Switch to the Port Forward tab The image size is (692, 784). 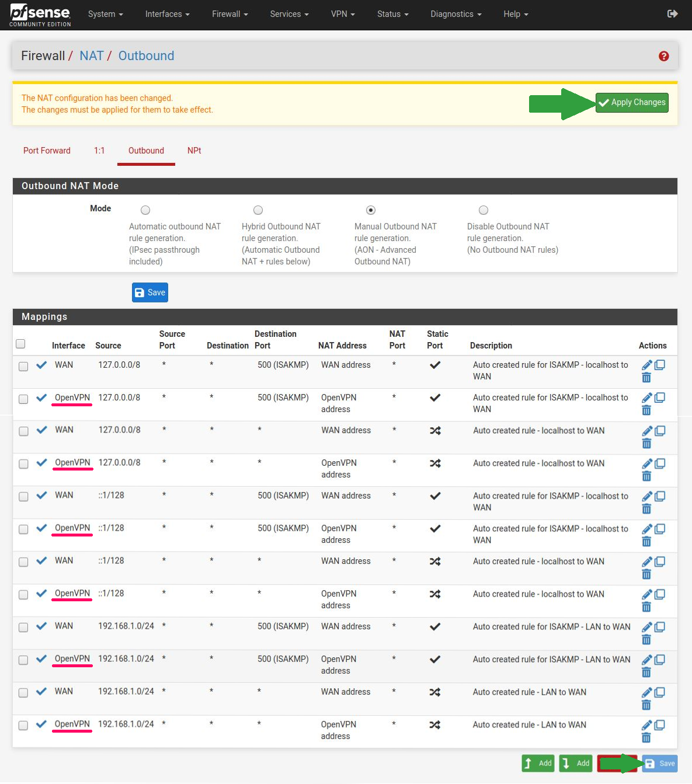(47, 151)
